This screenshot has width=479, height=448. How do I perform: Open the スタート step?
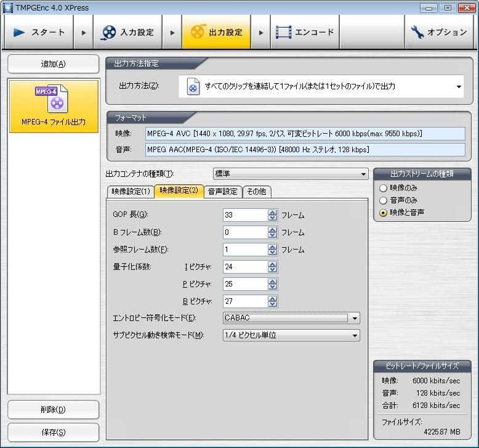39,33
